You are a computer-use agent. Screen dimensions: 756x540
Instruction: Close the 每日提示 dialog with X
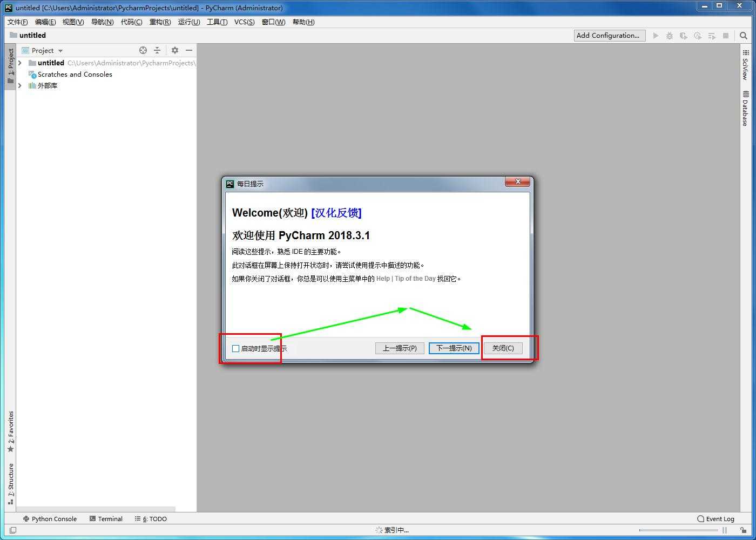tap(517, 181)
